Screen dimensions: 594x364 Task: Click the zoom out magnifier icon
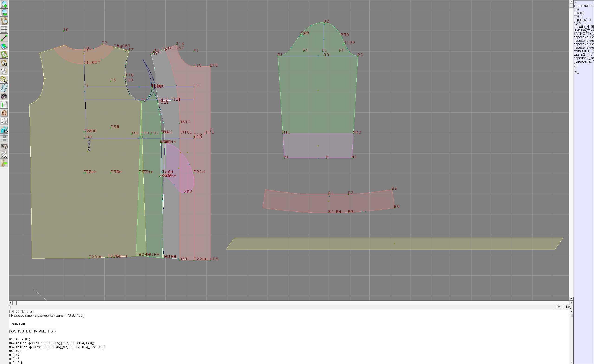click(4, 13)
